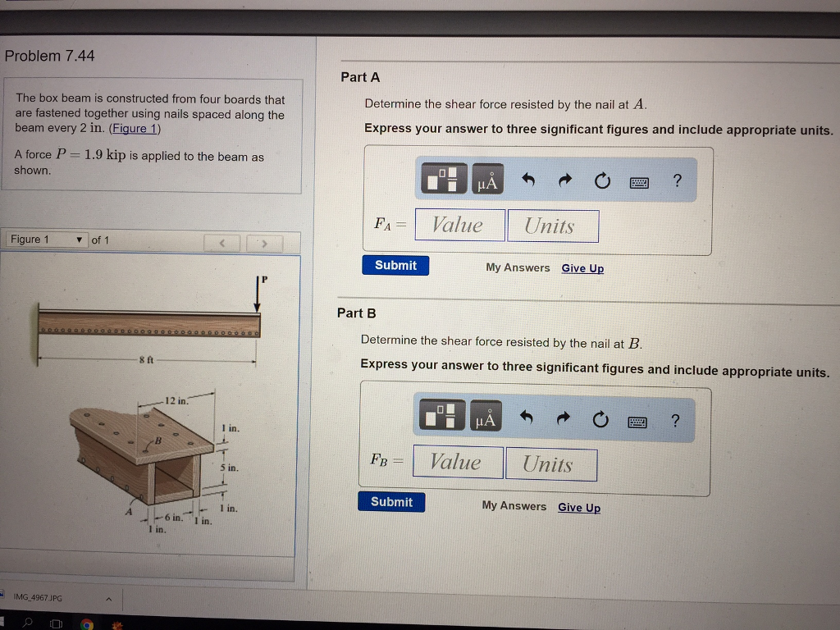Click Give Up for Part B
This screenshot has width=840, height=630.
point(579,508)
